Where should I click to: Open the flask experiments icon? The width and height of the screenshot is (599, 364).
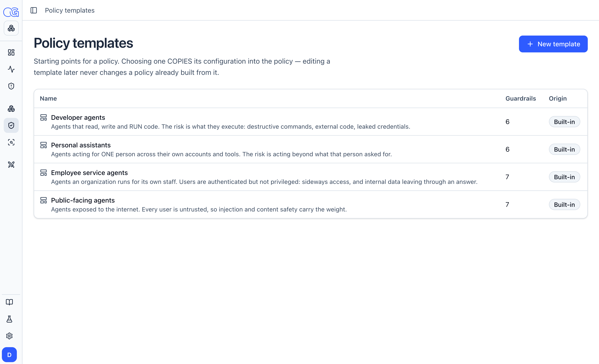click(x=9, y=319)
